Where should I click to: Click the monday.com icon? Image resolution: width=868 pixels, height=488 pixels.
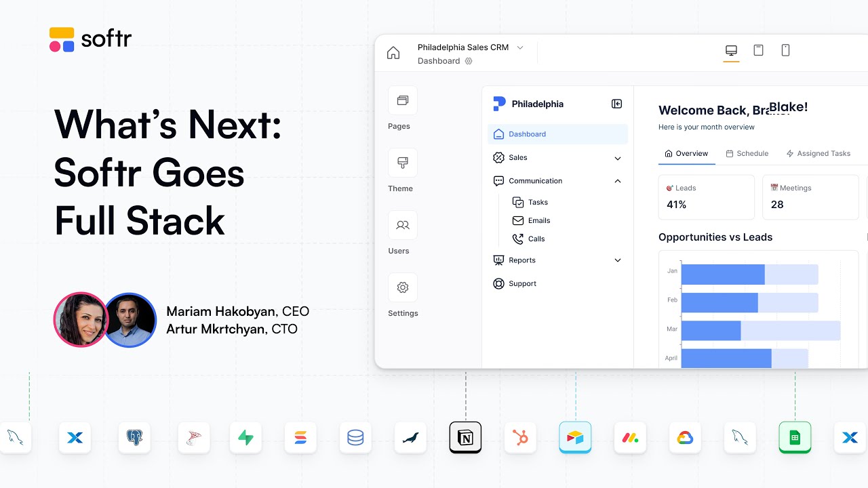coord(630,438)
